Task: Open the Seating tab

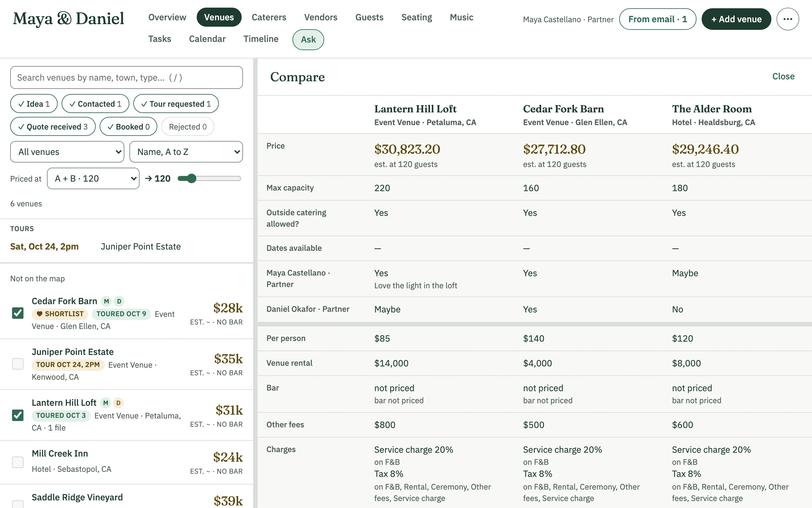Action: 417,17
